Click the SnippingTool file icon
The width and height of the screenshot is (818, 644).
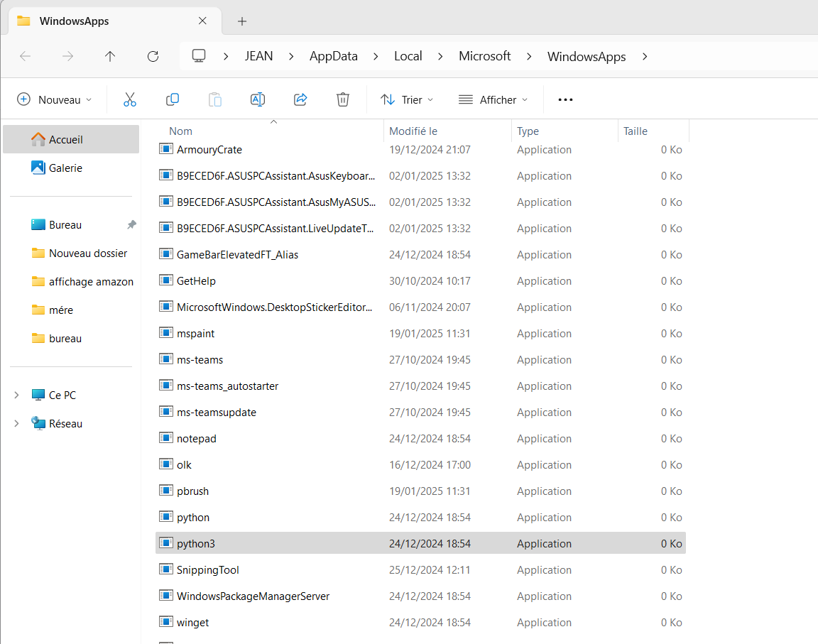tap(166, 569)
